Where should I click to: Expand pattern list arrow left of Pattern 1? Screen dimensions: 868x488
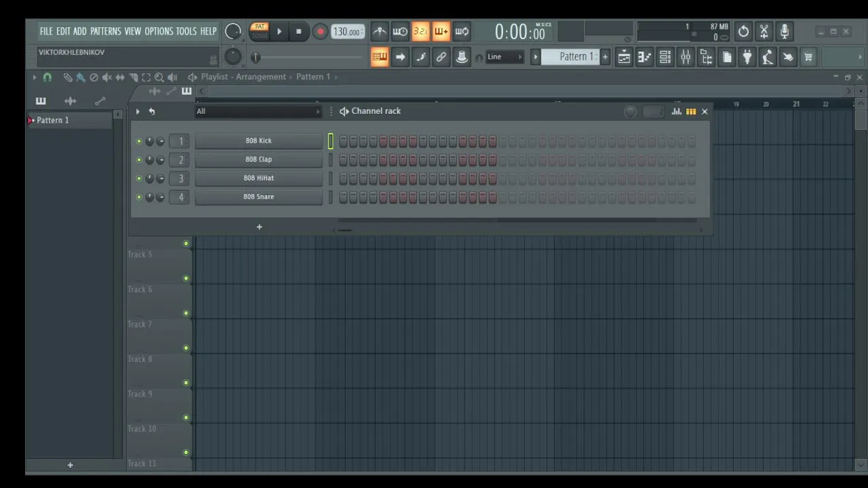(535, 57)
